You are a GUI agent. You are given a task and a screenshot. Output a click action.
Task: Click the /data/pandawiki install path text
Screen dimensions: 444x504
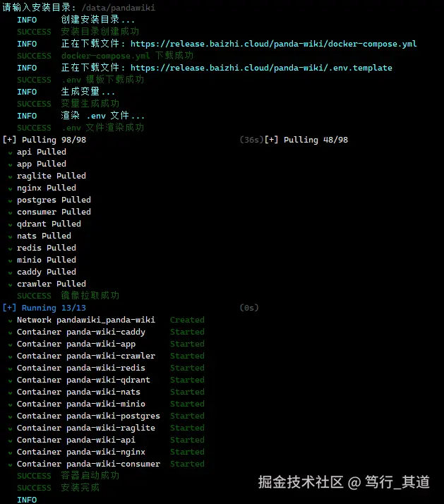[119, 7]
